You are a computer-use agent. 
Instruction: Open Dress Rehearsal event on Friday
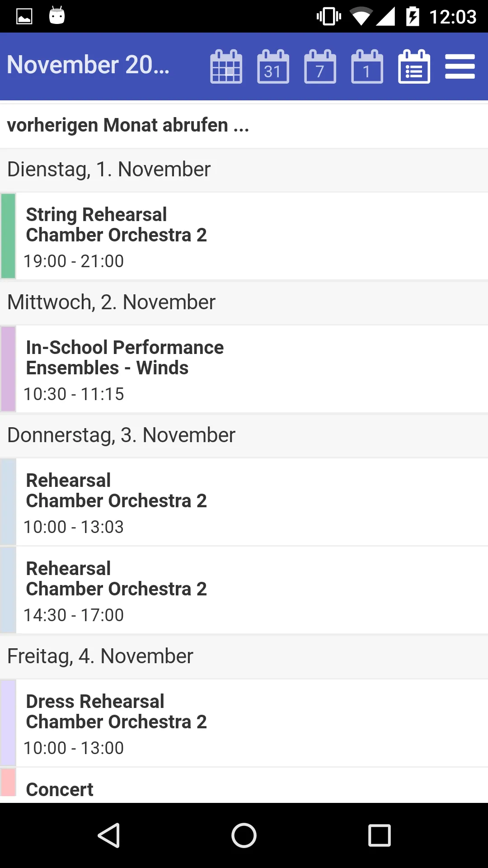244,723
